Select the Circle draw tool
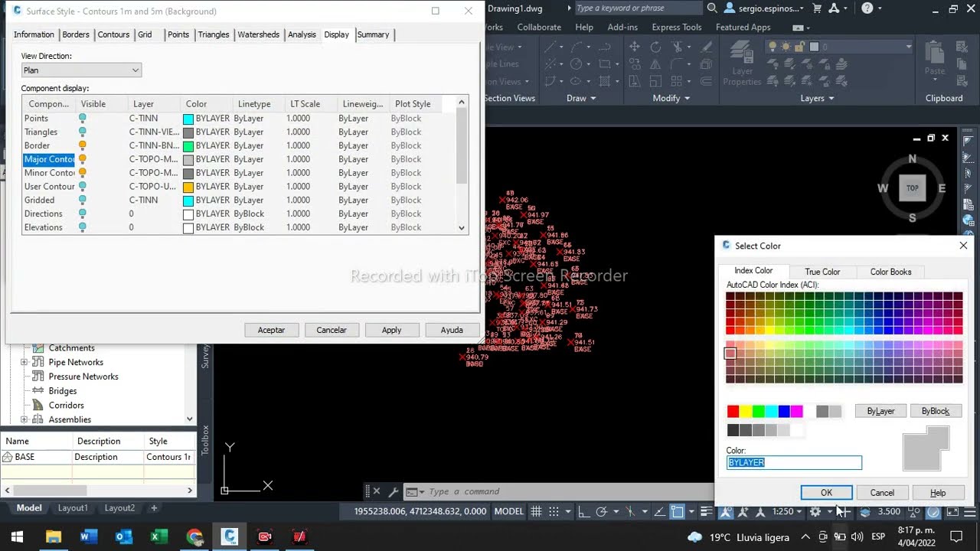 pyautogui.click(x=577, y=64)
